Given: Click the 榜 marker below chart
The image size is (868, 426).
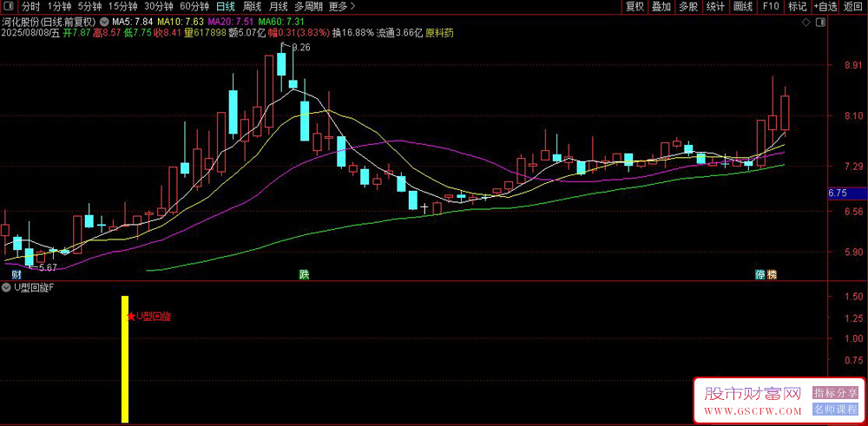Looking at the screenshot, I should 772,274.
